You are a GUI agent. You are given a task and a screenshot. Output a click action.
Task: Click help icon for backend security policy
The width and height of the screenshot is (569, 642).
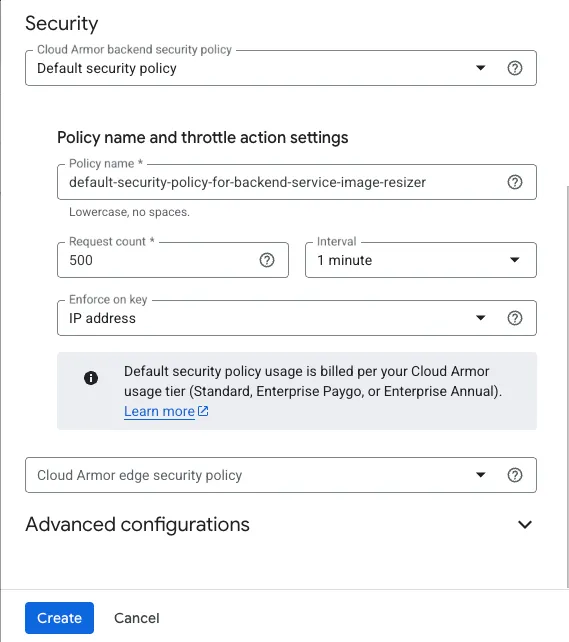[x=515, y=68]
